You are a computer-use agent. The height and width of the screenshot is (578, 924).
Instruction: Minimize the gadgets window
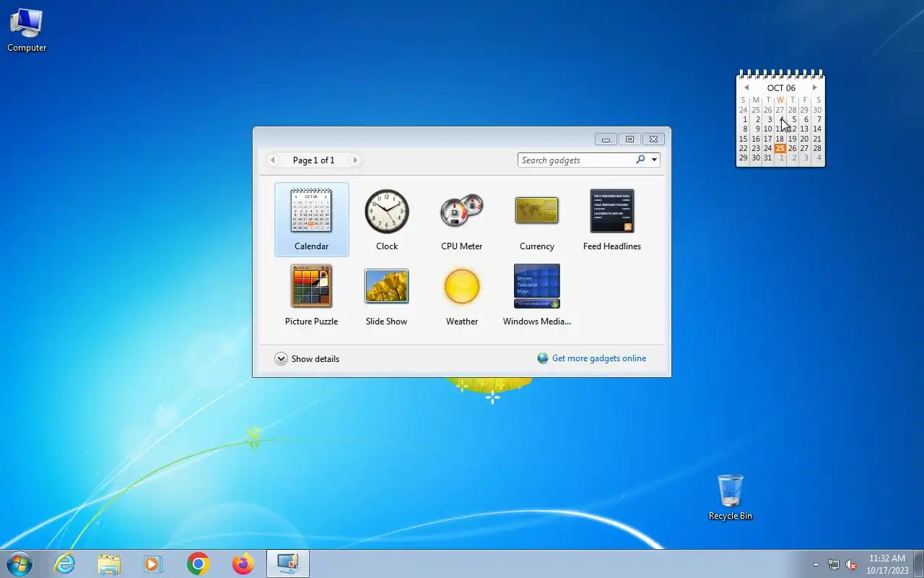click(x=606, y=139)
